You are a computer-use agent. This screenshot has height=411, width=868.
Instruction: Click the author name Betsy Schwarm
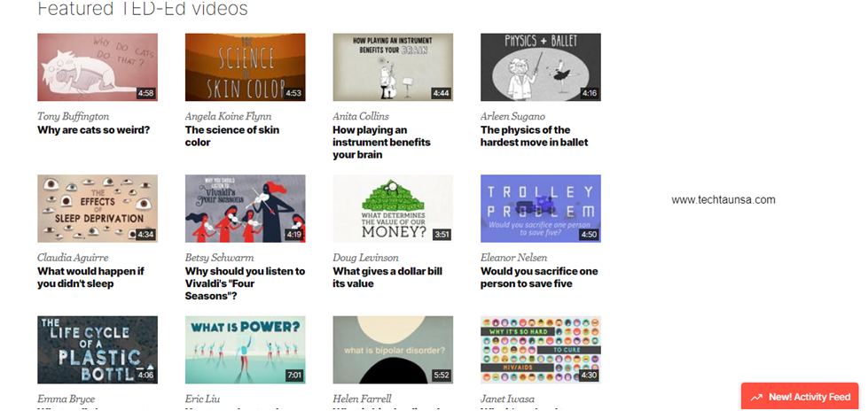pyautogui.click(x=220, y=258)
